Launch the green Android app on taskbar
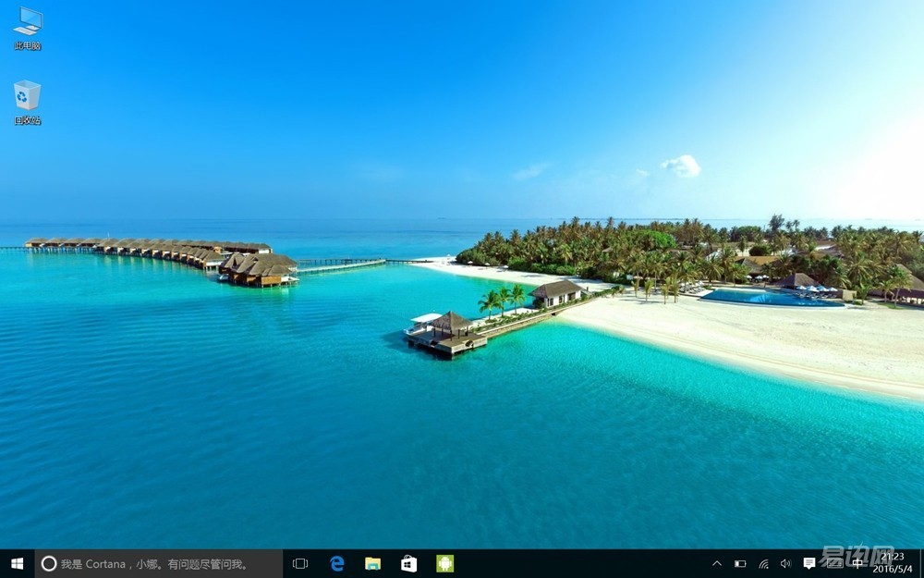 click(445, 564)
